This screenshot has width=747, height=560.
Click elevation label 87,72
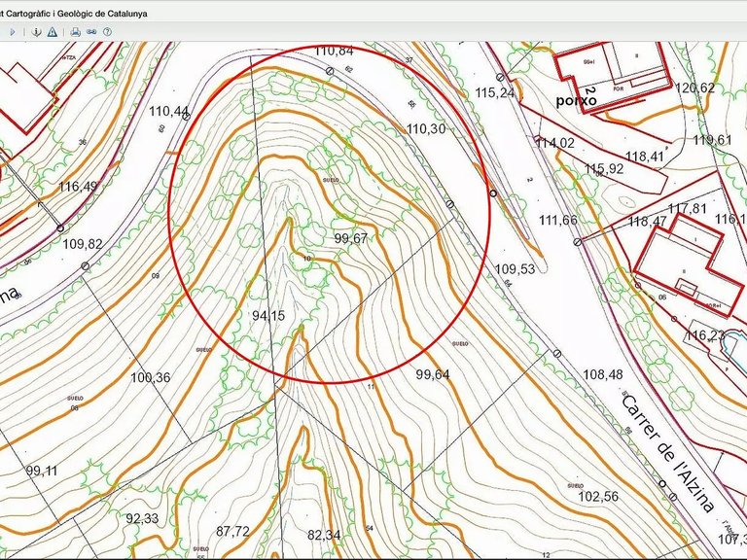click(232, 531)
